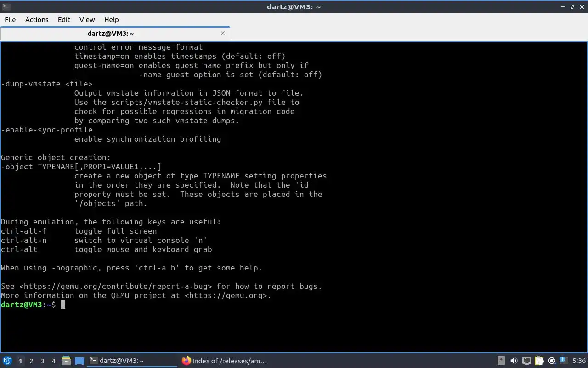This screenshot has height=368, width=588.
Task: Open the volume control tray icon
Action: [x=514, y=361]
